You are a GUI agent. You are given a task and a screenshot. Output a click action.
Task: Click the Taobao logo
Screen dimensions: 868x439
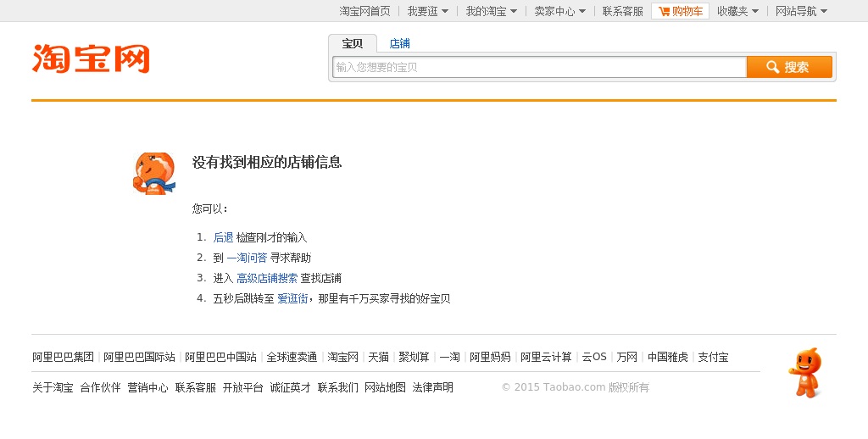tap(91, 58)
